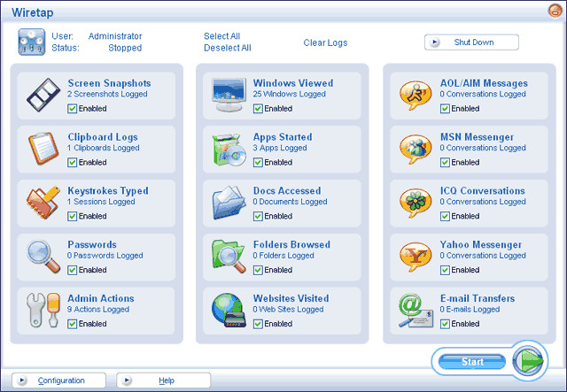Toggle Passwords Enabled checkbox
This screenshot has height=392, width=567.
[x=73, y=270]
